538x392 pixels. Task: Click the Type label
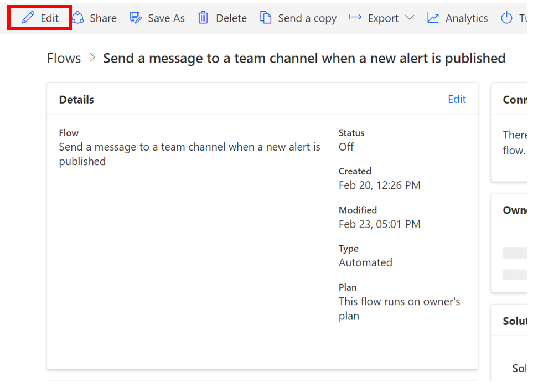point(349,249)
